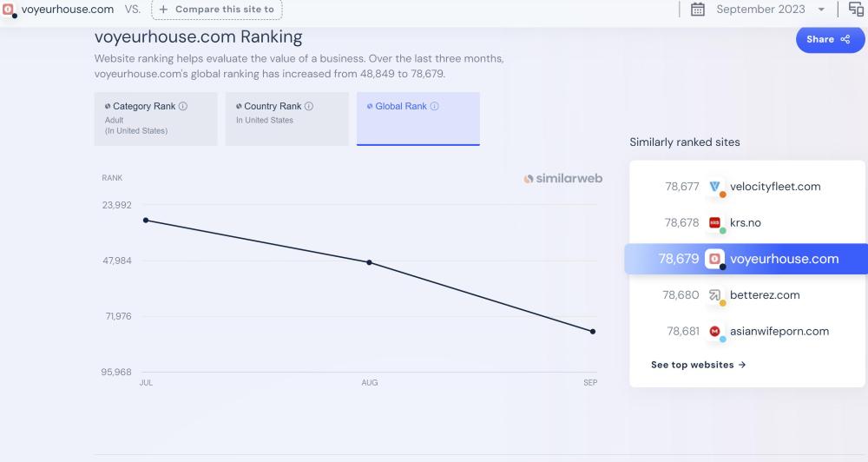The width and height of the screenshot is (868, 462).
Task: Open the Compare this site to selector
Action: [x=216, y=10]
